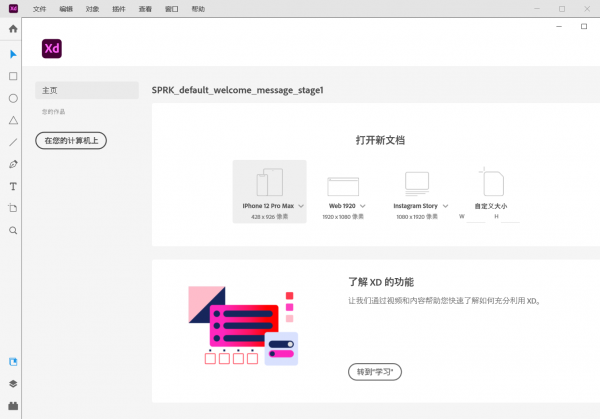This screenshot has width=600, height=419.
Task: Select the Pen tool
Action: coord(13,164)
